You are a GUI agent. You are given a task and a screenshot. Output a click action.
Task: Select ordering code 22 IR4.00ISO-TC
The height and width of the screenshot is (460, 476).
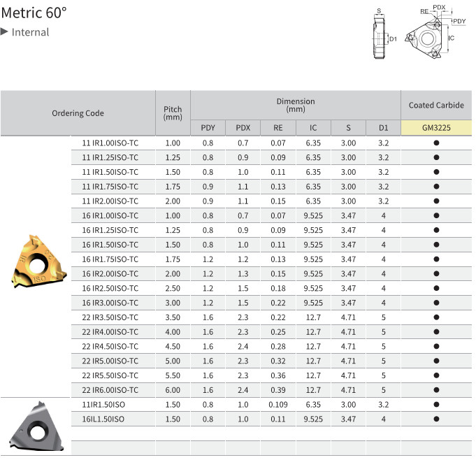tap(110, 332)
